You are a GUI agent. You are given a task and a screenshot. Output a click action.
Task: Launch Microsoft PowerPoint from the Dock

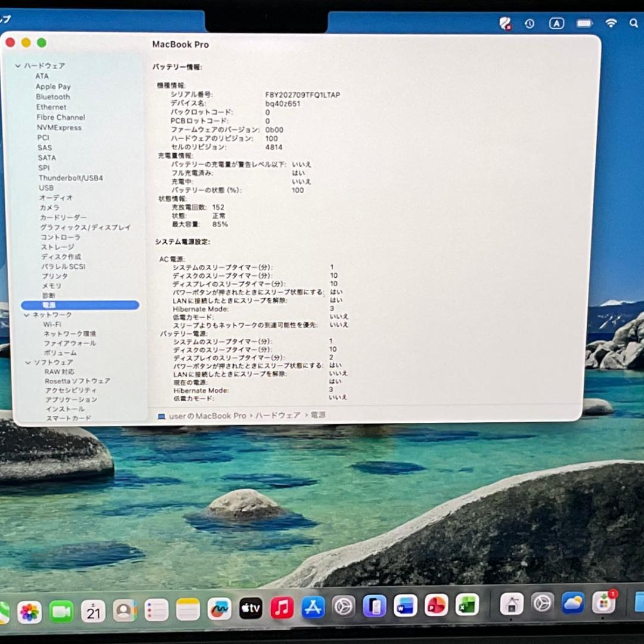pos(436,605)
